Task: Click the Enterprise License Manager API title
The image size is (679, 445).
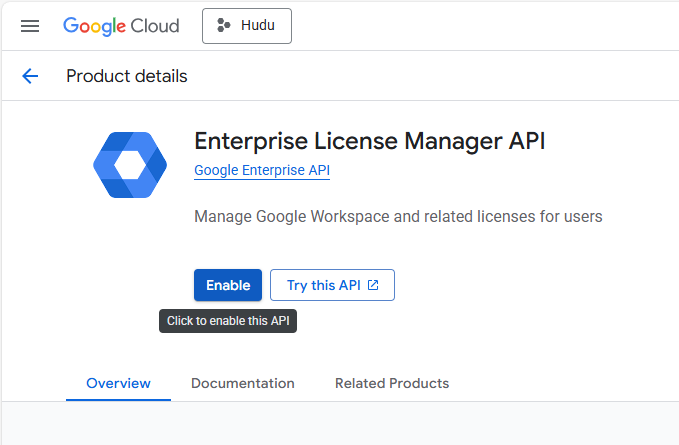Action: coord(370,141)
